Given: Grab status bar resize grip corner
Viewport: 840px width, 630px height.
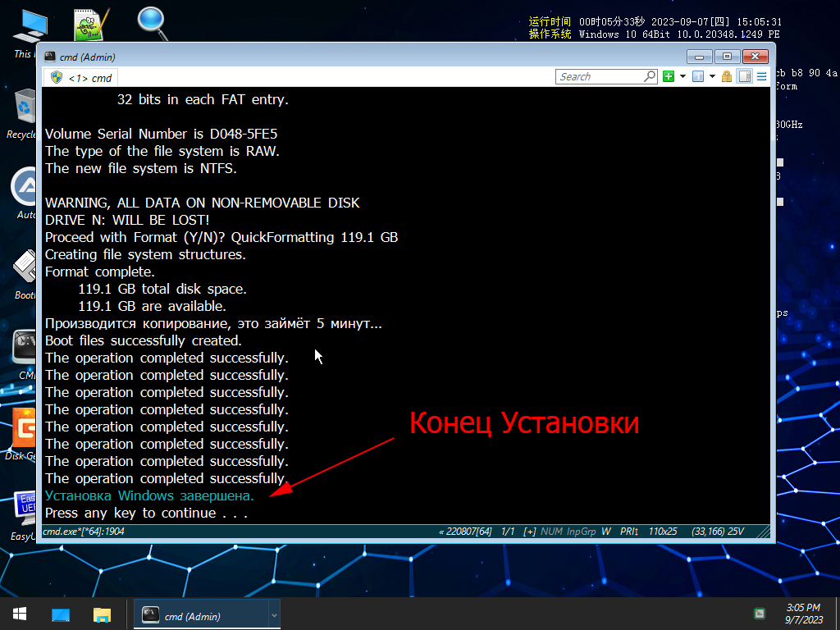Looking at the screenshot, I should point(763,532).
